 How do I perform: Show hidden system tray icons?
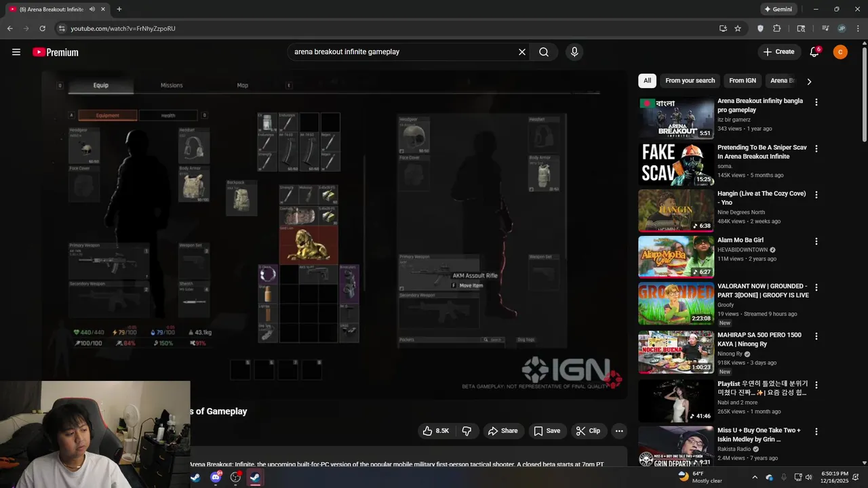pos(755,477)
